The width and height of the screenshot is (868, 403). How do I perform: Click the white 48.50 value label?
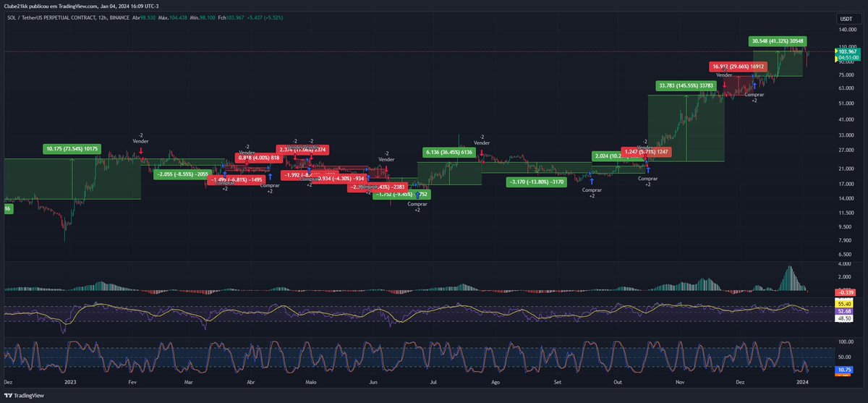(844, 318)
